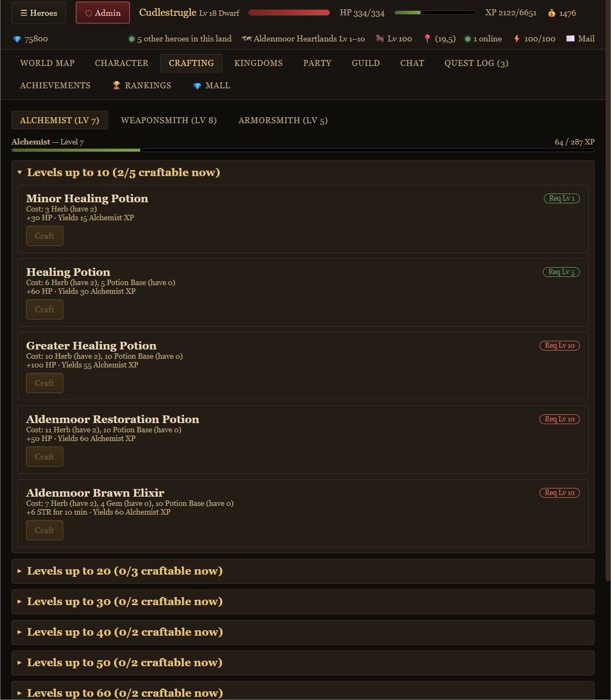Open the Mall tab
The height and width of the screenshot is (700, 611).
click(212, 86)
